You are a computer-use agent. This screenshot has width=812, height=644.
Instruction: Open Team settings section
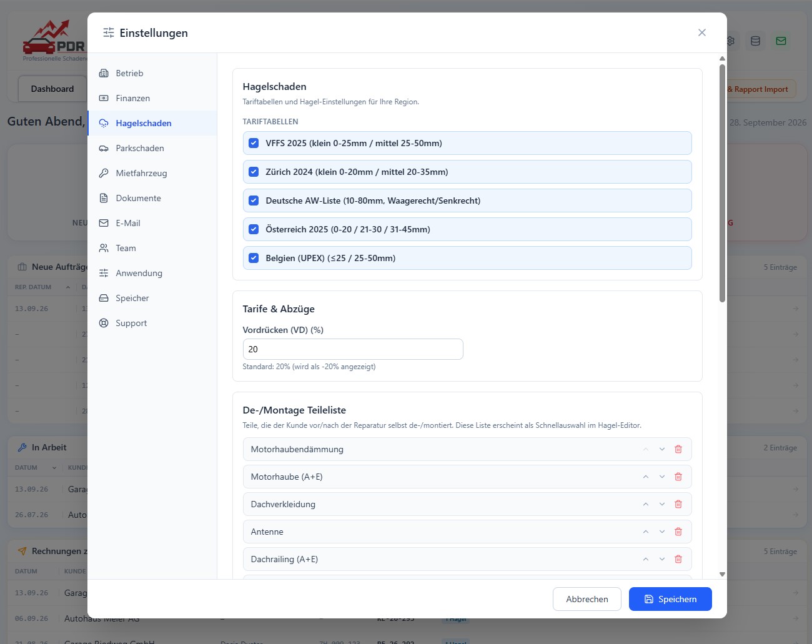coord(152,248)
